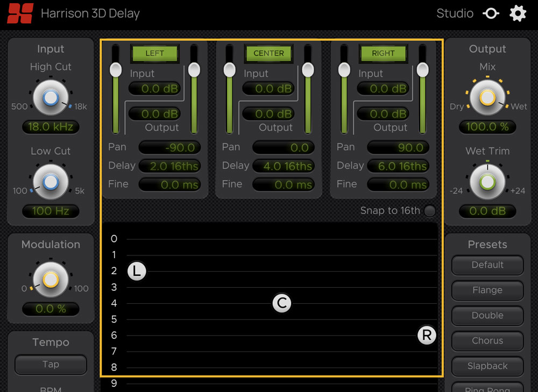Click the RIGHT channel output fader handle
The image size is (538, 392).
(422, 70)
